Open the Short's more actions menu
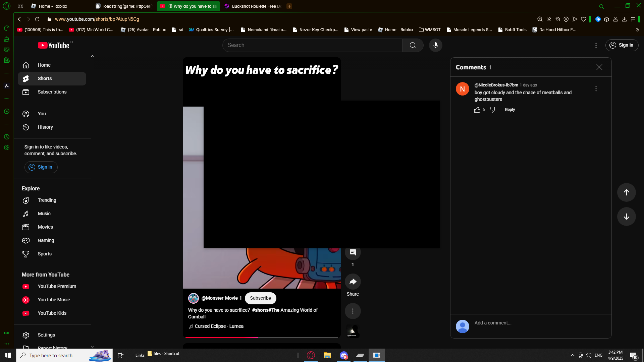This screenshot has height=362, width=644. (353, 311)
